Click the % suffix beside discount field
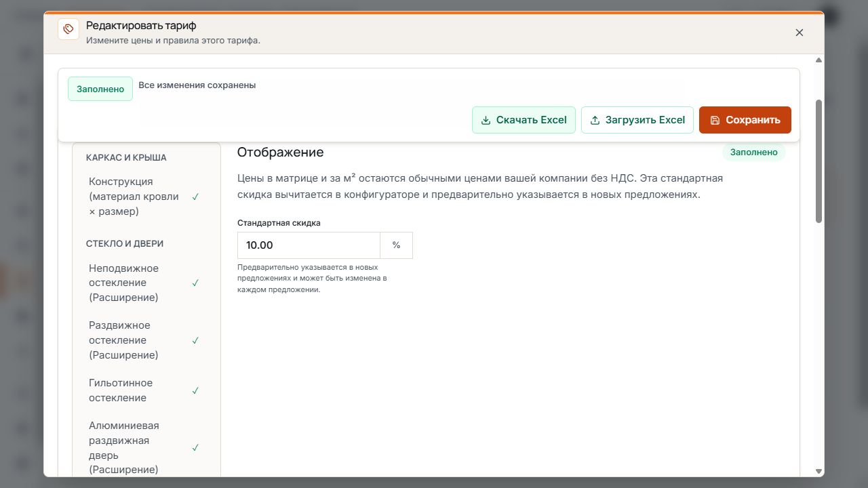868x488 pixels. (397, 245)
